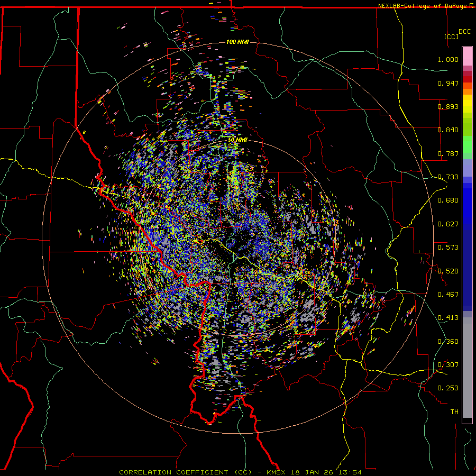The width and height of the screenshot is (476, 476).
Task: Click the 50 NMI range ring label
Action: click(237, 140)
